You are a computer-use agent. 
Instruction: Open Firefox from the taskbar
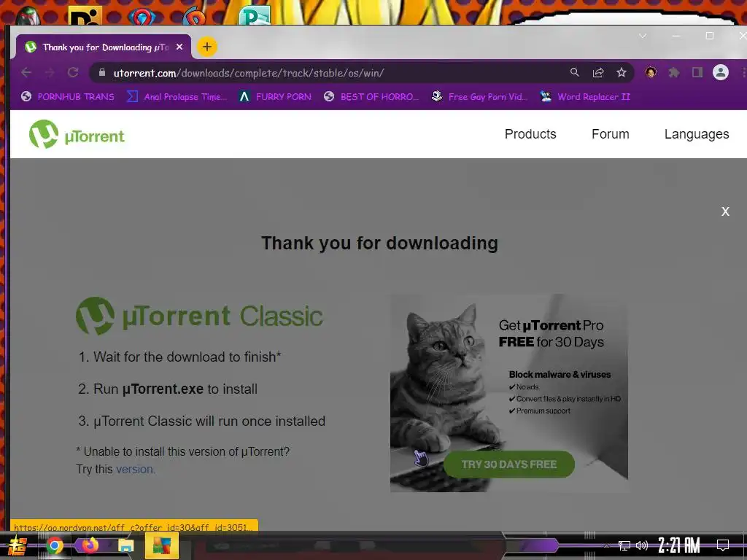tap(89, 545)
